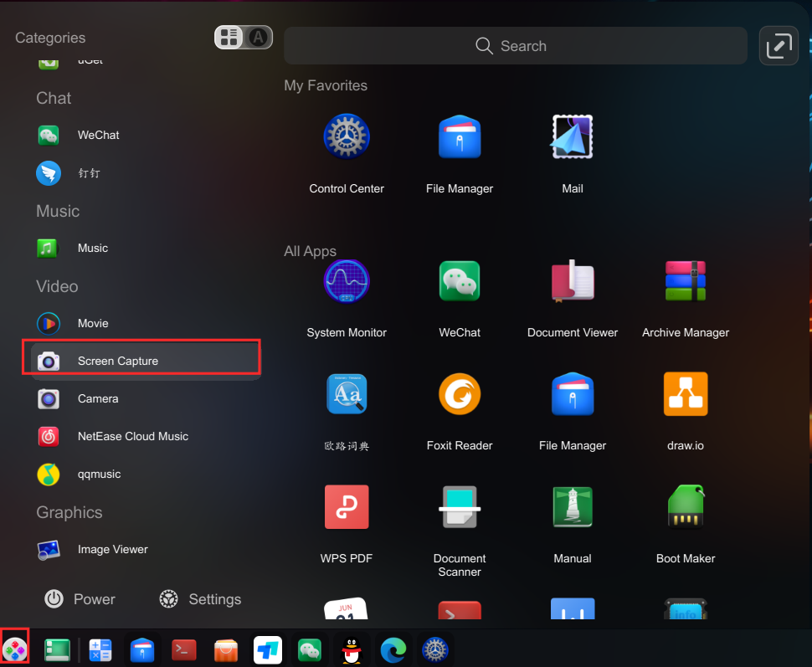Image resolution: width=812 pixels, height=667 pixels.
Task: Open Microsoft Edge from the dock
Action: click(393, 650)
